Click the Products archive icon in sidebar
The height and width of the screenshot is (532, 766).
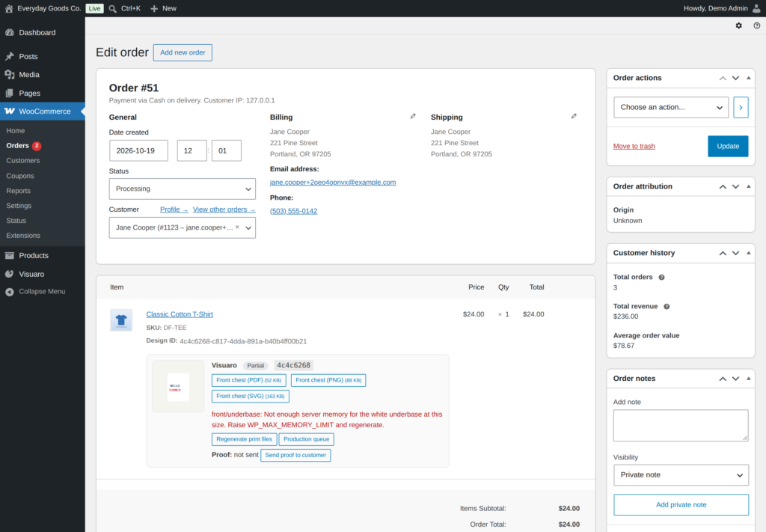[9, 255]
